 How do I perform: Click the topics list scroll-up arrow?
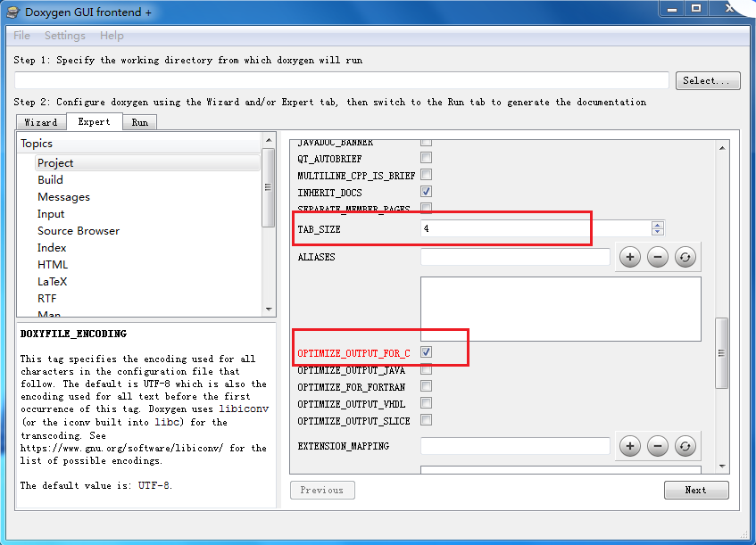click(269, 140)
